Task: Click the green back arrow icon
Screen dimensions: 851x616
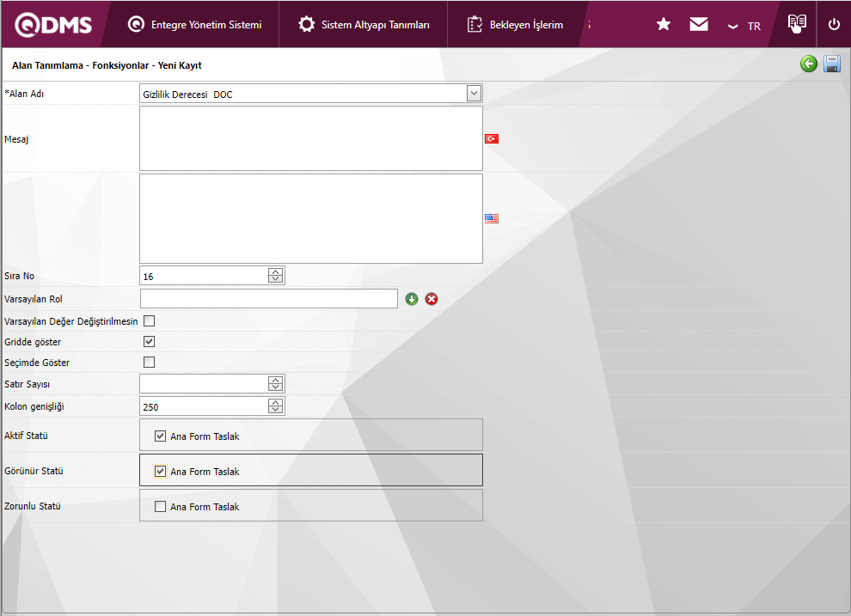Action: click(x=809, y=64)
